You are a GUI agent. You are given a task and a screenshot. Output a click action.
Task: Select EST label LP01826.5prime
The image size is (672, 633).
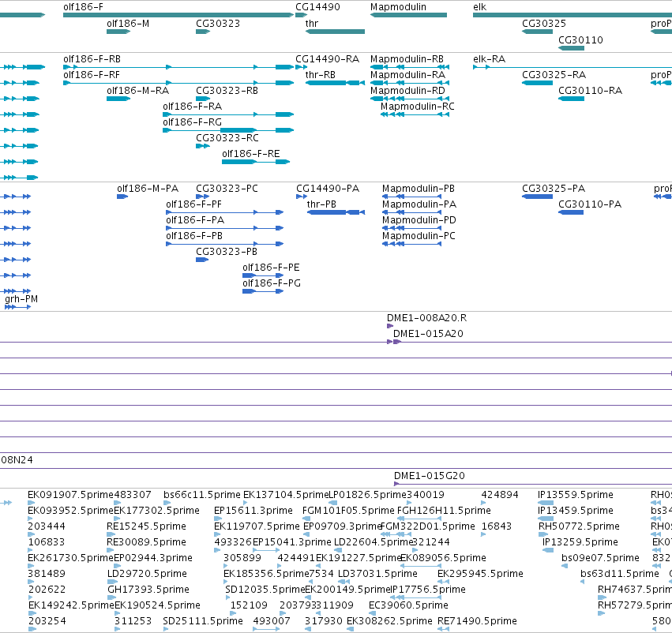367,495
